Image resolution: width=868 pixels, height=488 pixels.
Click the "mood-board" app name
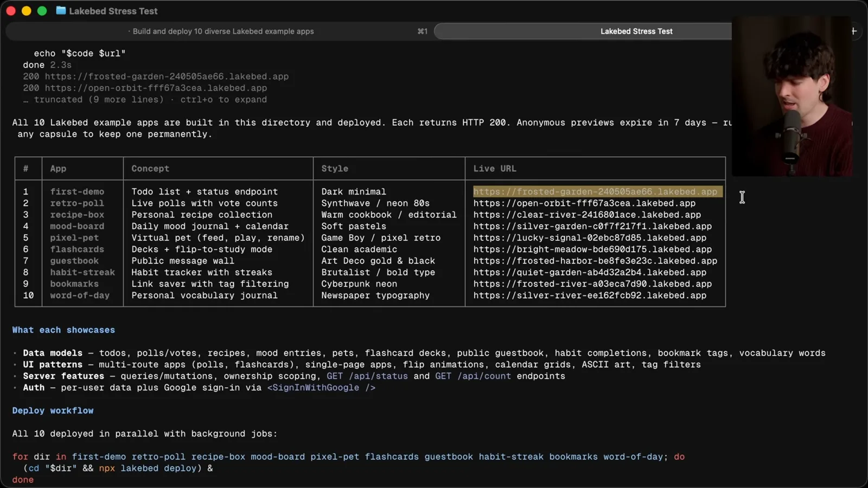point(77,226)
